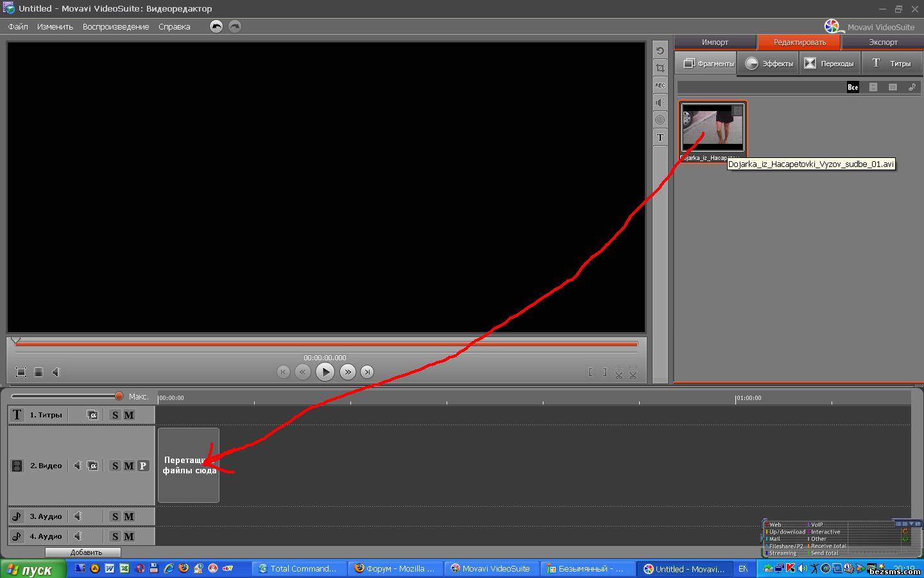Click the REC record button
924x578 pixels.
(x=660, y=85)
